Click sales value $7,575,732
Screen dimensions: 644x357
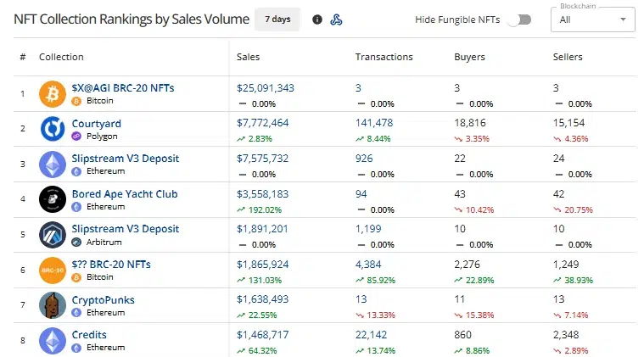[262, 159]
